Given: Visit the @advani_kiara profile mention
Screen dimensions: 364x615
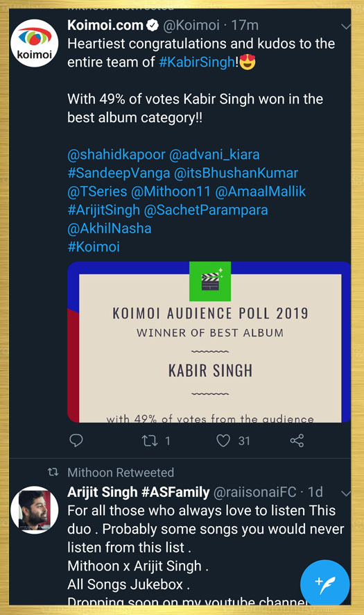Looking at the screenshot, I should coord(214,155).
